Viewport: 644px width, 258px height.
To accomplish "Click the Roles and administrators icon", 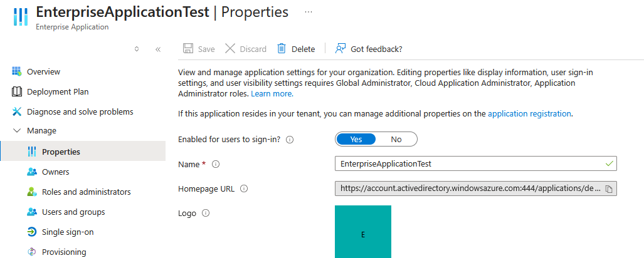I will pyautogui.click(x=31, y=192).
